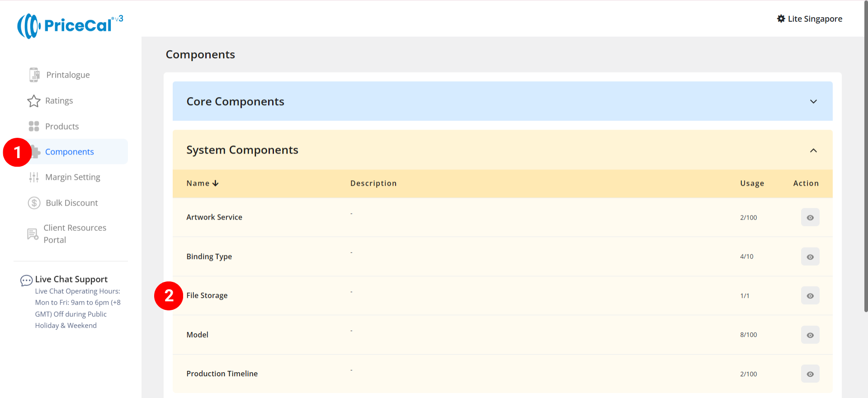Click the Client Resources Portal icon
This screenshot has width=868, height=398.
click(33, 234)
